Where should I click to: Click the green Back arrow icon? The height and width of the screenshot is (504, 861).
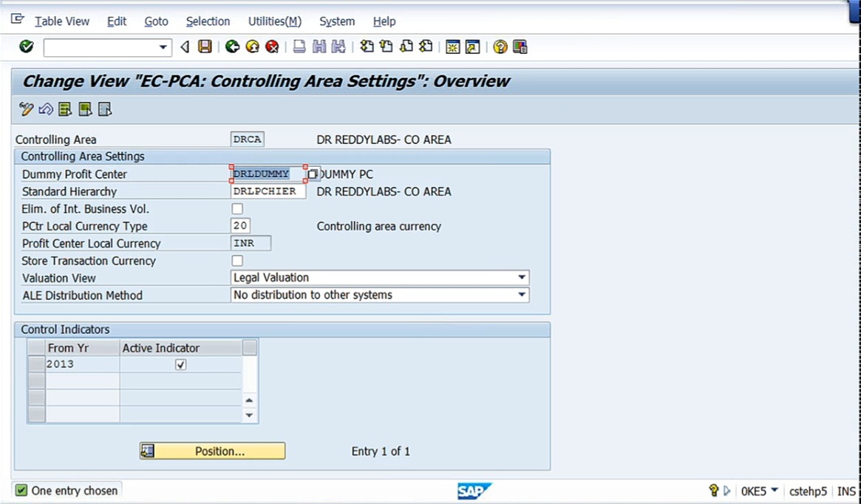(x=232, y=47)
